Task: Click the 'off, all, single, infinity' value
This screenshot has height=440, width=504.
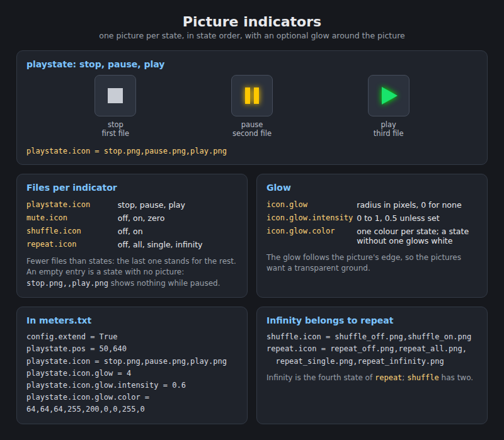Action: coord(160,244)
